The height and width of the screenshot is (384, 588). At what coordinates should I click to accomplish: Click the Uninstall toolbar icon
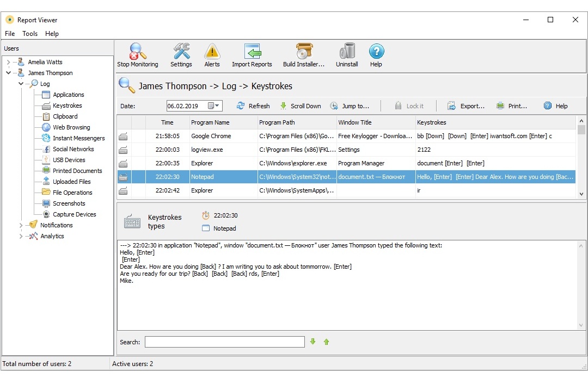coord(346,54)
